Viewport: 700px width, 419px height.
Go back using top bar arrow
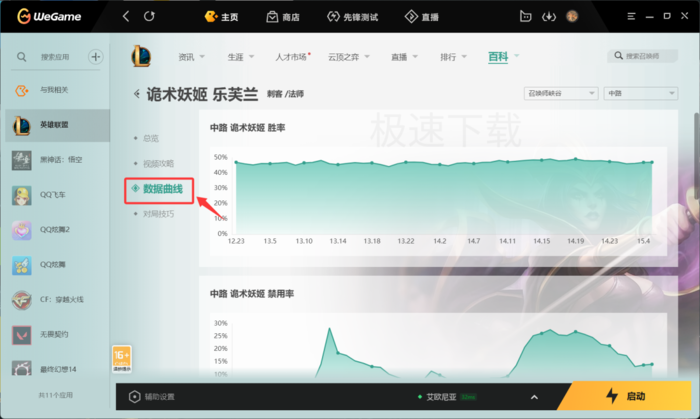click(126, 17)
